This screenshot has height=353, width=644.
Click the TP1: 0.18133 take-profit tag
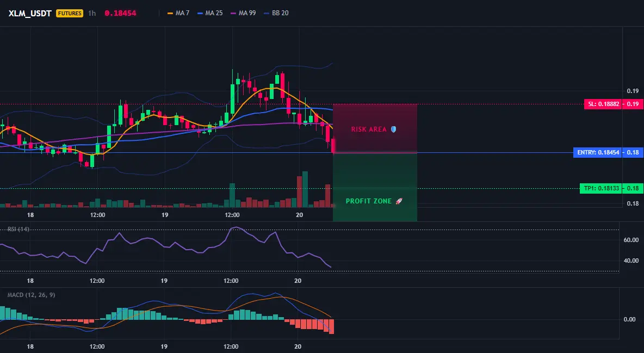(600, 189)
